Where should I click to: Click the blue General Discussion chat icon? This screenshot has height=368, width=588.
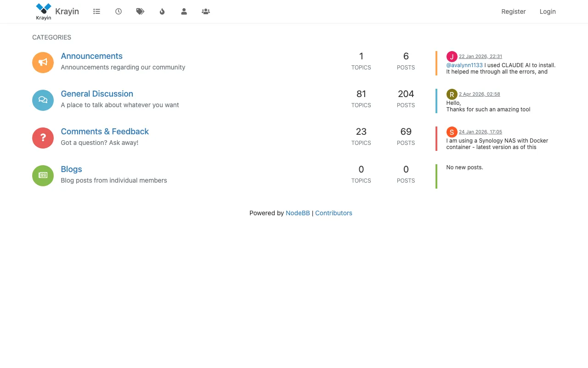(43, 100)
